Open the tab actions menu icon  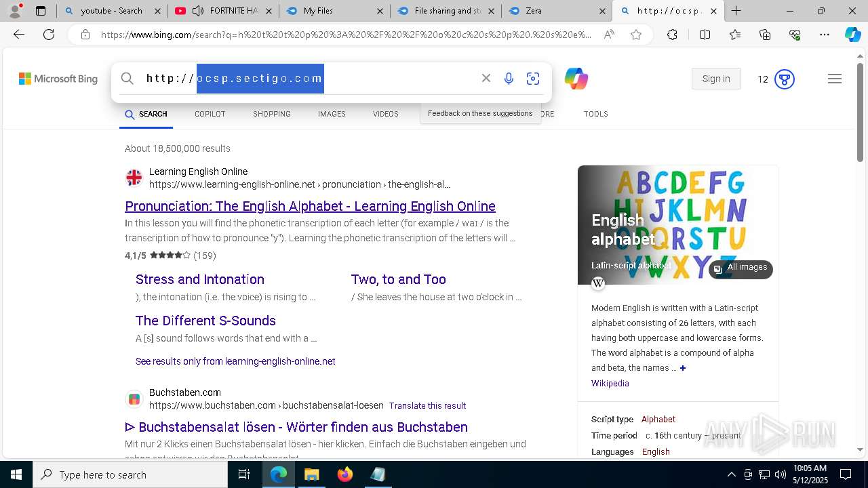(41, 11)
